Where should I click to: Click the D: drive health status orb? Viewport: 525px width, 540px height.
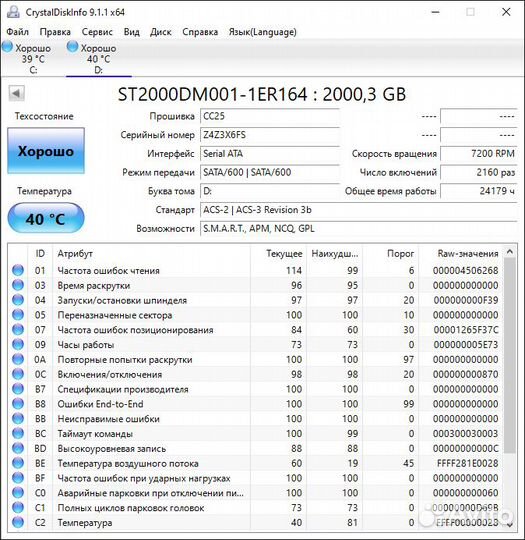click(x=72, y=46)
